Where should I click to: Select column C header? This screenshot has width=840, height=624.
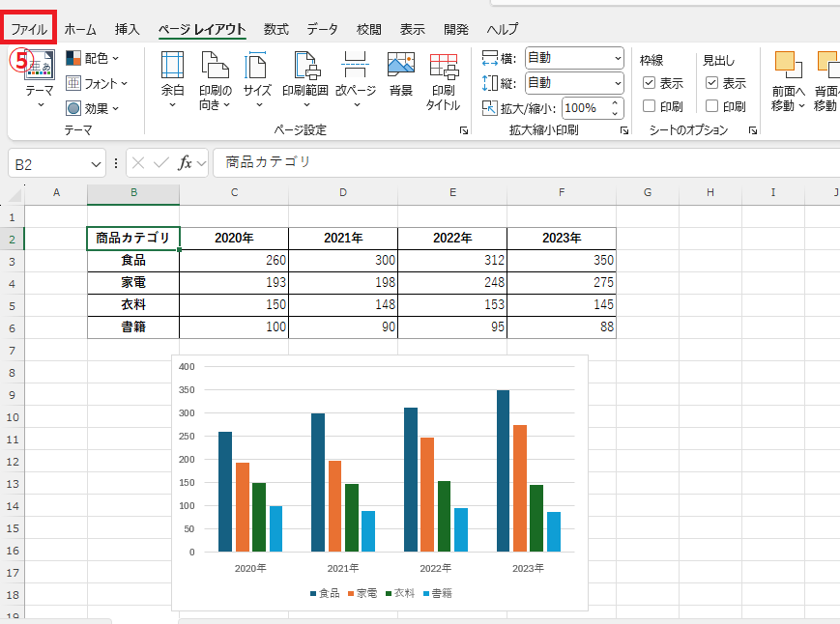234,192
